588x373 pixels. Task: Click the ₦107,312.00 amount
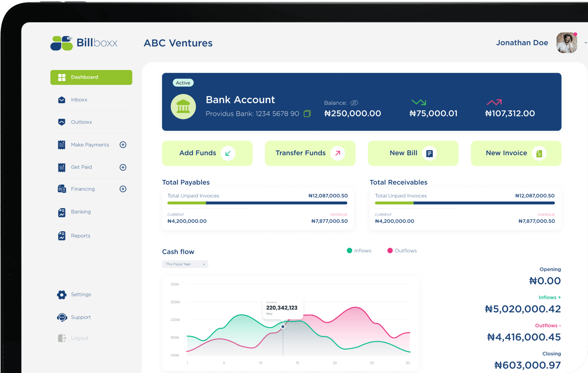pos(510,113)
